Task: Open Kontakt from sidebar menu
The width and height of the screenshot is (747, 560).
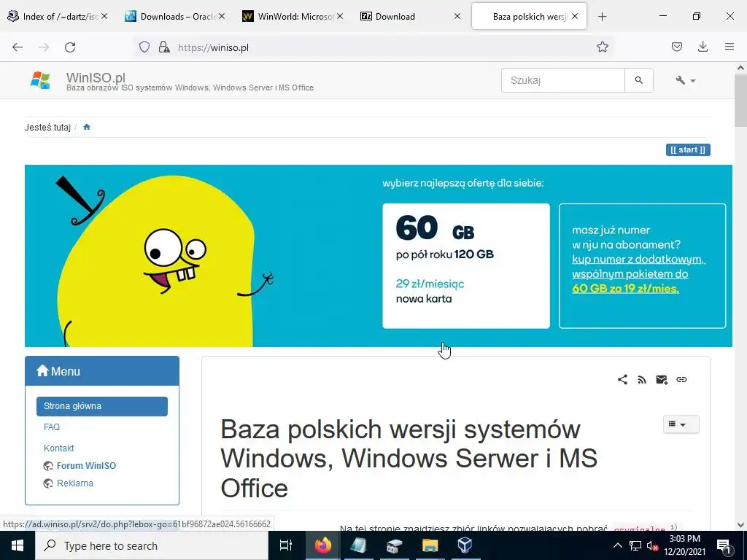Action: click(58, 448)
